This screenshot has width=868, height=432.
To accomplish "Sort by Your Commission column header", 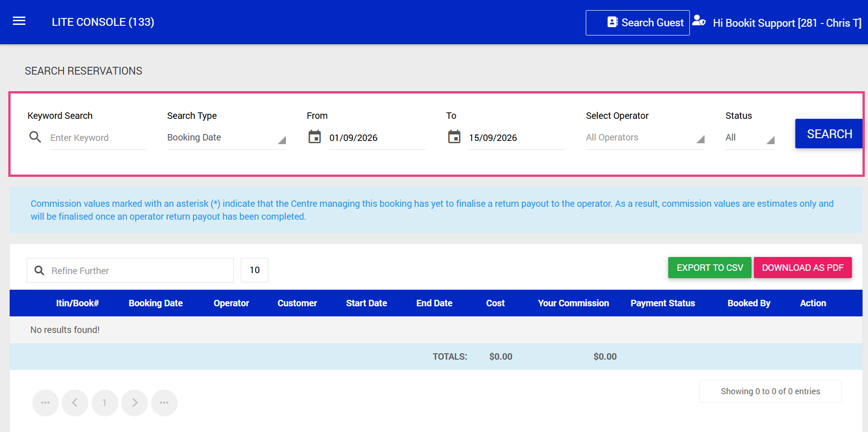I will (x=573, y=303).
